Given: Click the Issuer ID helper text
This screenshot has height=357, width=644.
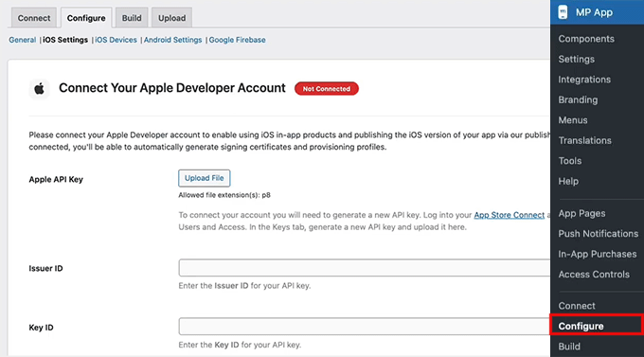Looking at the screenshot, I should [x=244, y=286].
